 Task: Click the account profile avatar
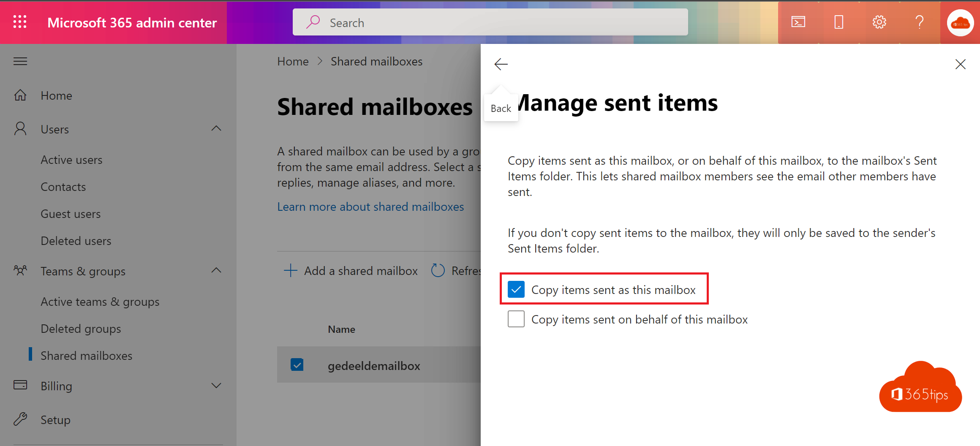[x=960, y=23]
